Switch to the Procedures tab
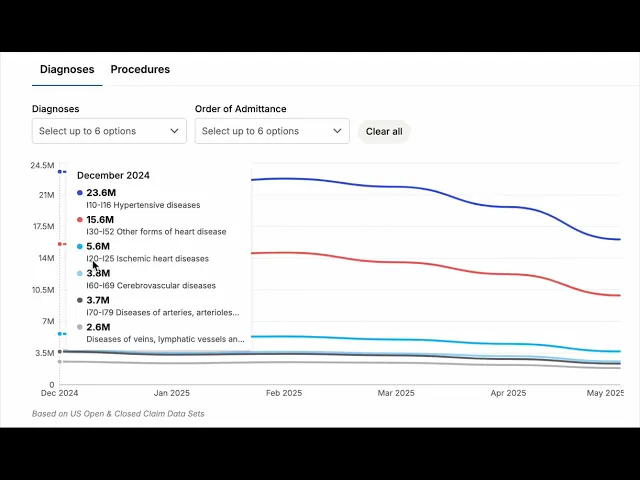Viewport: 640px width, 480px height. pos(140,69)
